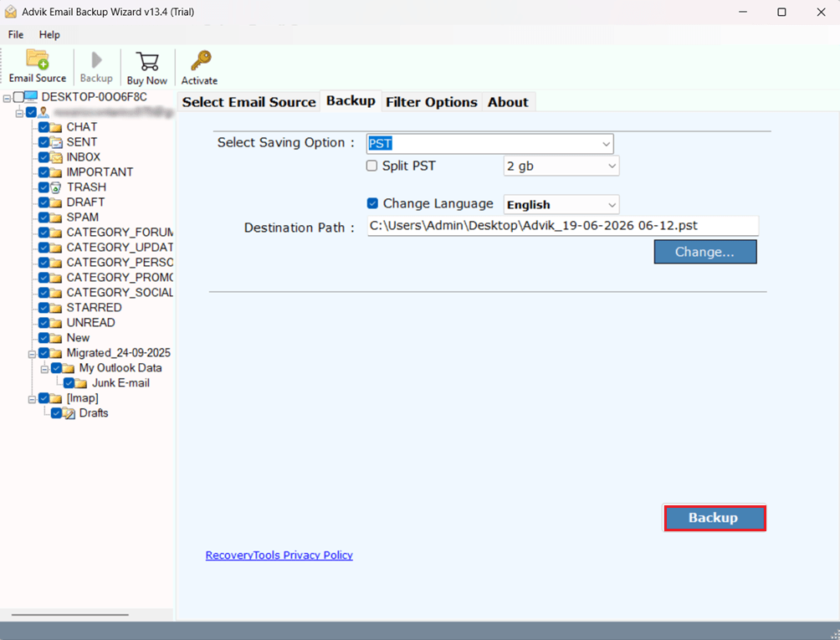Select the CHAT folder icon
The image size is (840, 640).
coord(56,127)
